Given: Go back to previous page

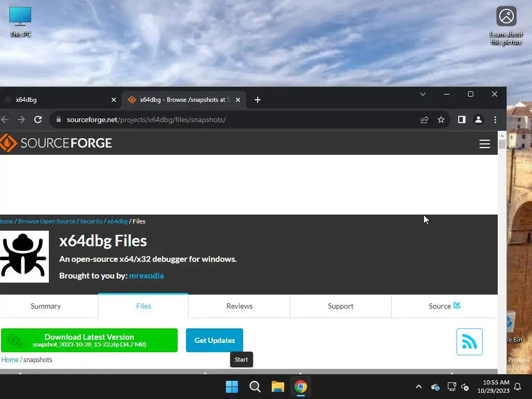Looking at the screenshot, I should click(x=5, y=119).
